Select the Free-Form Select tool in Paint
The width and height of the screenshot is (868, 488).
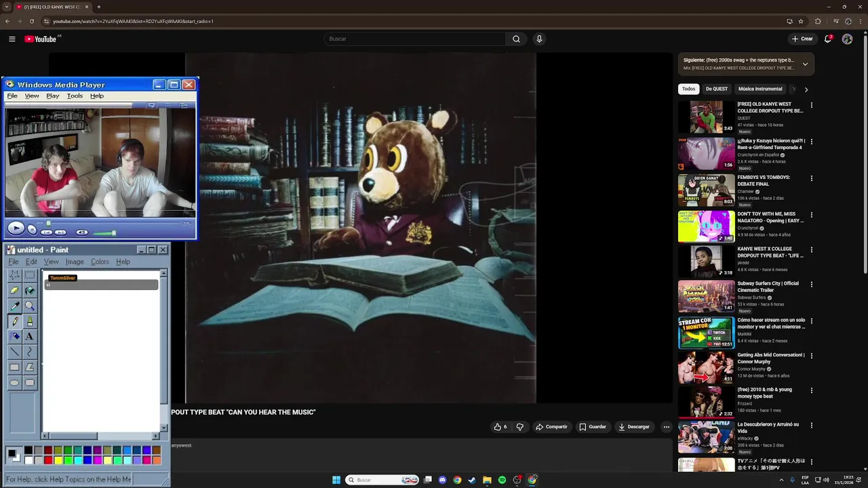click(14, 275)
